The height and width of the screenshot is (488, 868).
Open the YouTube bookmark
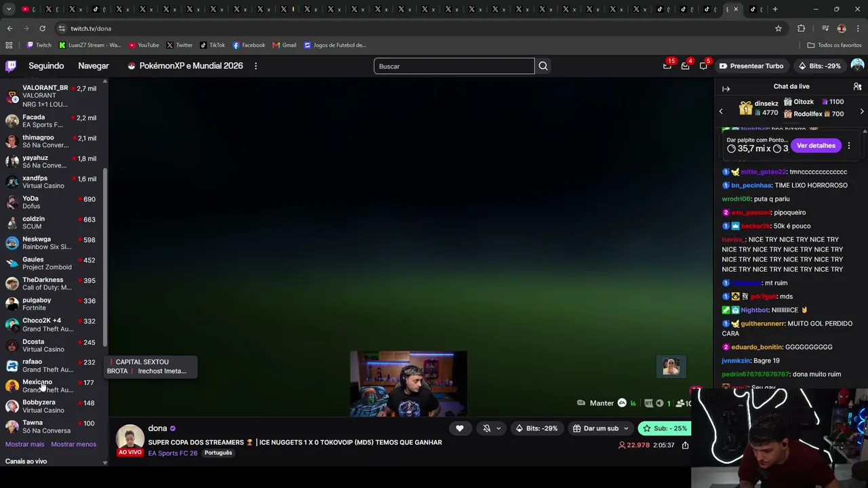click(144, 45)
